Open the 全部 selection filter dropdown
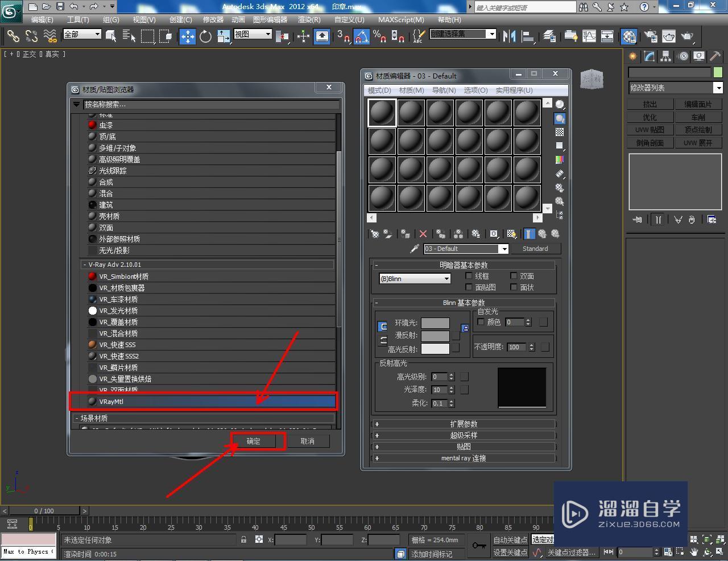728x561 pixels. tap(82, 34)
